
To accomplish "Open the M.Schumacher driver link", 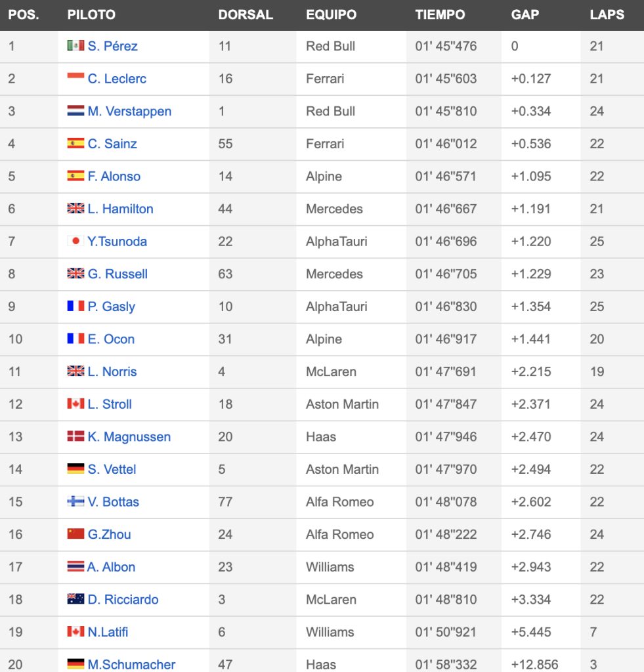I will (x=132, y=664).
